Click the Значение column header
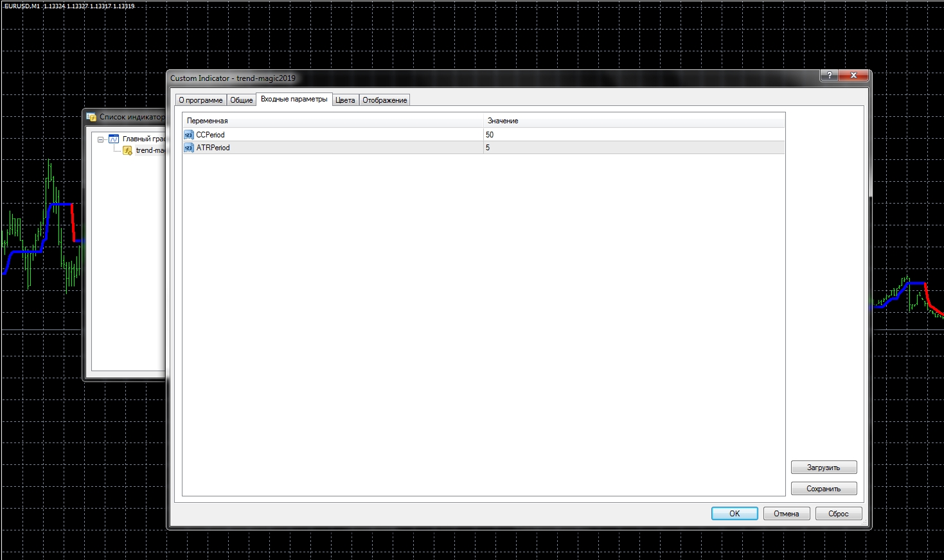 pyautogui.click(x=634, y=121)
